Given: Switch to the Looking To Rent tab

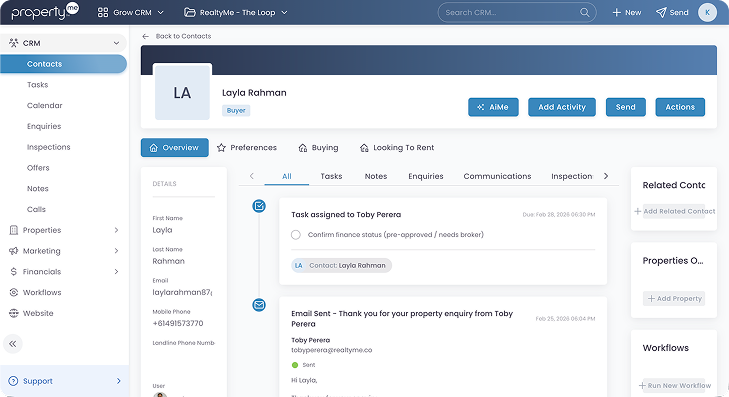Looking at the screenshot, I should (397, 147).
